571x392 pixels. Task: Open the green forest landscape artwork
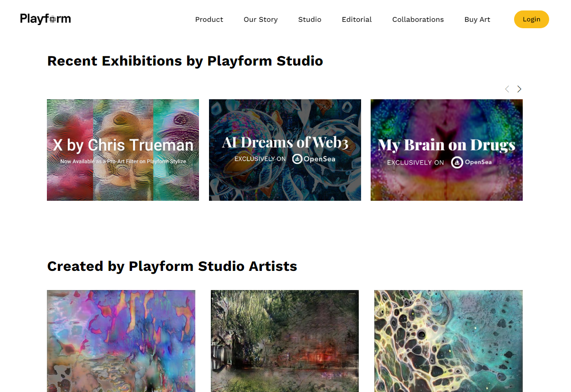click(x=285, y=341)
